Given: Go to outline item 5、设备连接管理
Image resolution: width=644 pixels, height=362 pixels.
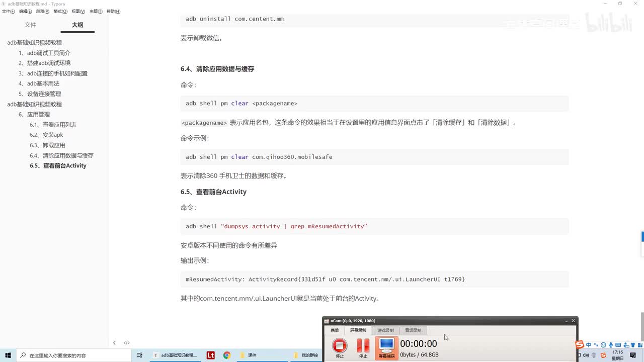Looking at the screenshot, I should click(x=40, y=94).
